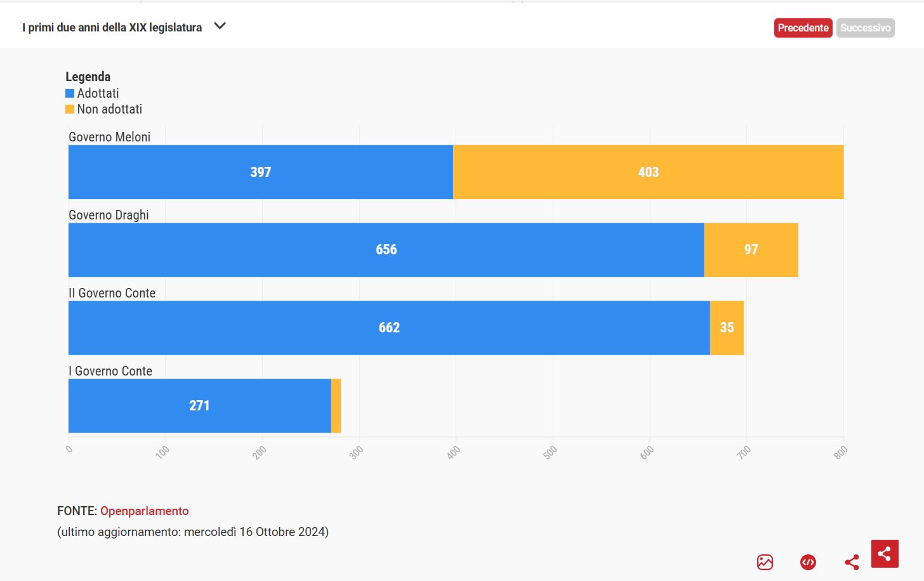Click the Successivo button

pos(865,28)
